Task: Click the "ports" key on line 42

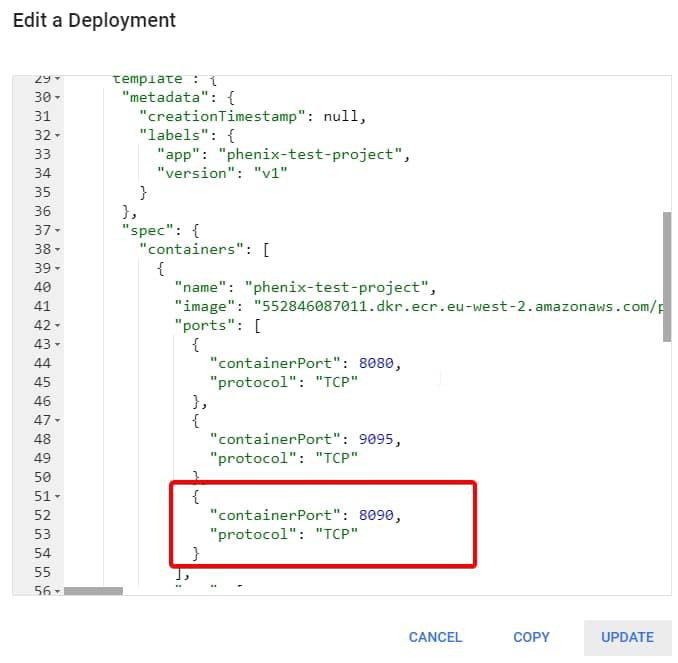Action: click(205, 326)
